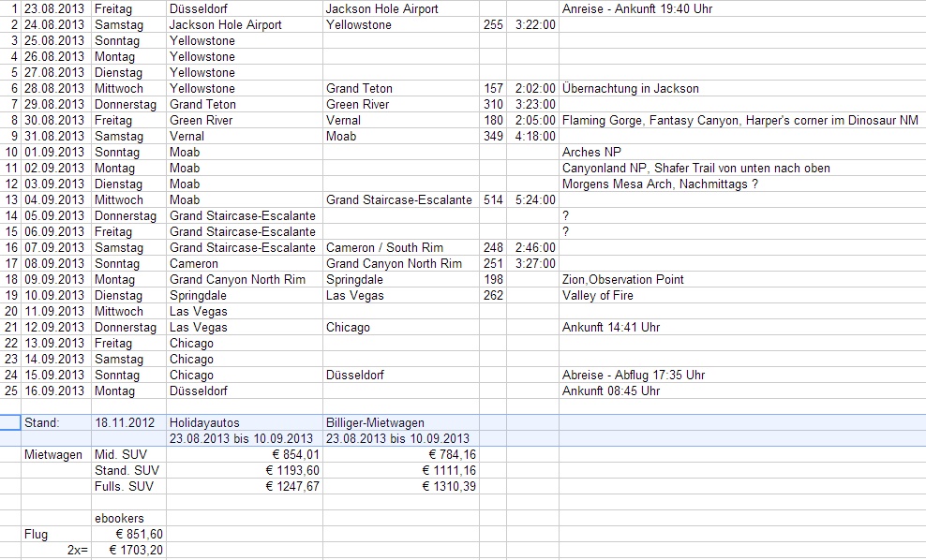Viewport: 926px width, 560px height.
Task: Click the 'Canyonland NP, Shafer Trail' note cell
Action: [695, 168]
